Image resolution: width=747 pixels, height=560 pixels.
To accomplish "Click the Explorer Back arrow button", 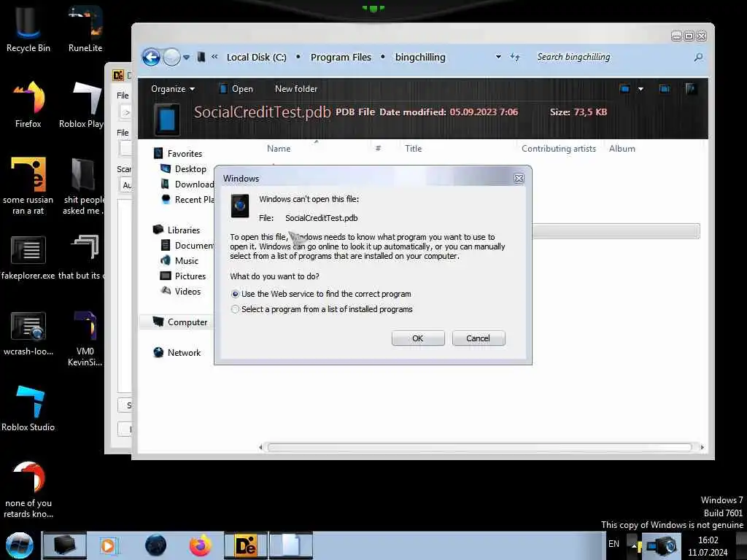I will [151, 58].
